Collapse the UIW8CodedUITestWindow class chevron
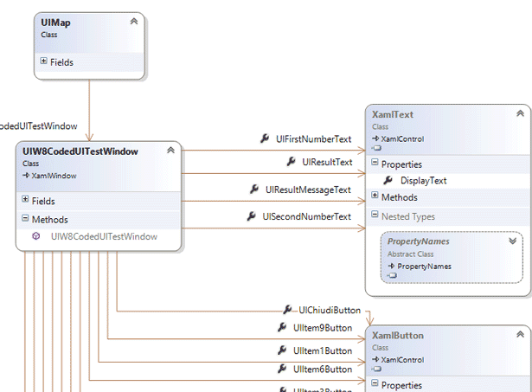The image size is (532, 392). coord(170,151)
